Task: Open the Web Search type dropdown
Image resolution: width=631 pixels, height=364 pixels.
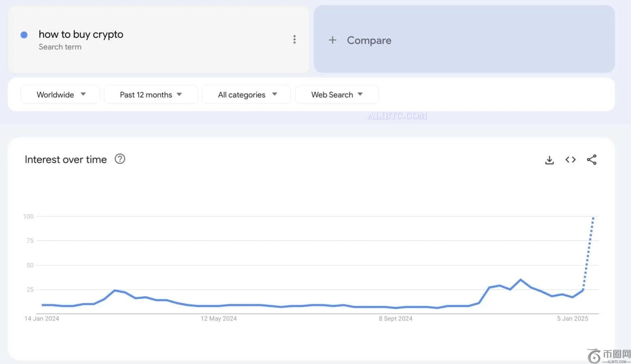Action: (337, 94)
